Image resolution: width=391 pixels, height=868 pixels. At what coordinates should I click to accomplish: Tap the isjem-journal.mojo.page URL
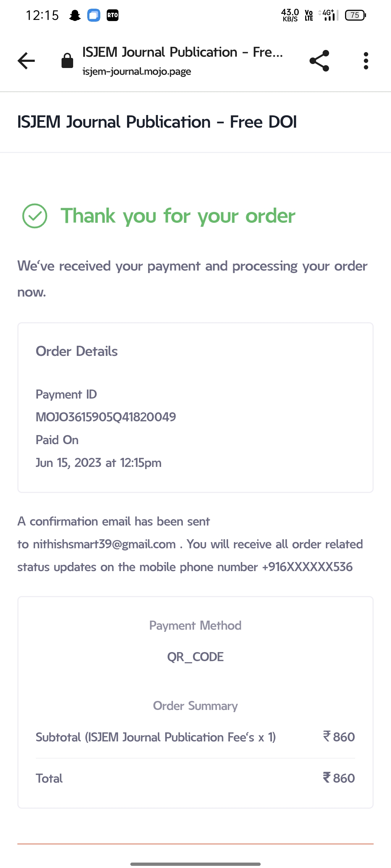tap(137, 71)
